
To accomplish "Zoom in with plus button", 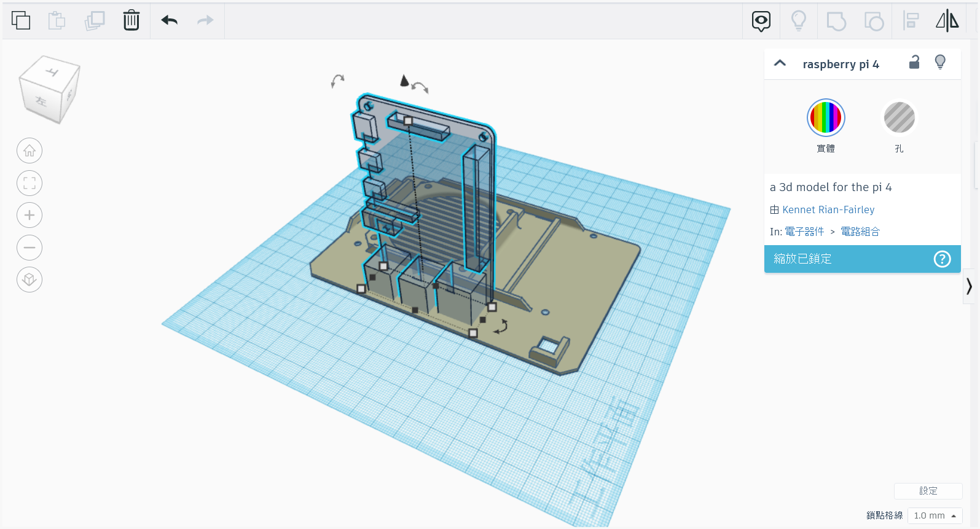I will tap(29, 215).
